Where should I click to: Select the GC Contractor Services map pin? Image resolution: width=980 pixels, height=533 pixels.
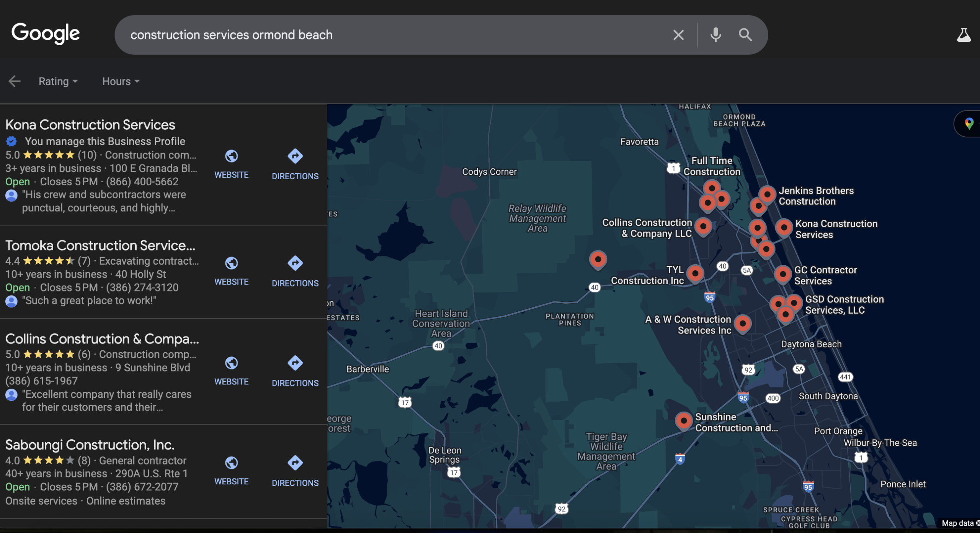[782, 275]
